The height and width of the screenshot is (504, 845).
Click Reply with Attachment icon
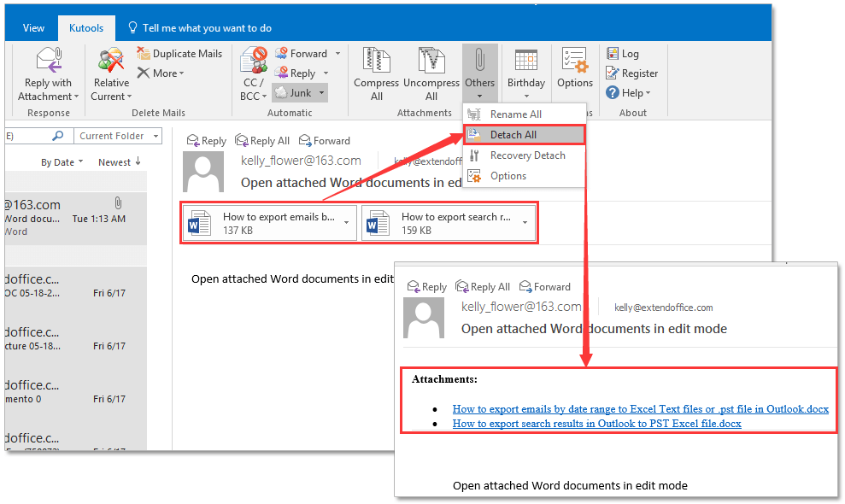(49, 61)
